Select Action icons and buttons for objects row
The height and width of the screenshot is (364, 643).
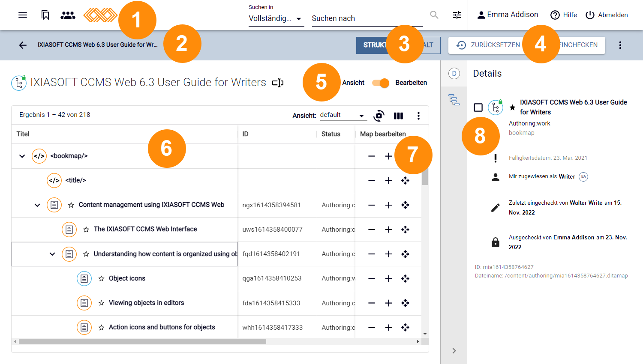point(216,328)
